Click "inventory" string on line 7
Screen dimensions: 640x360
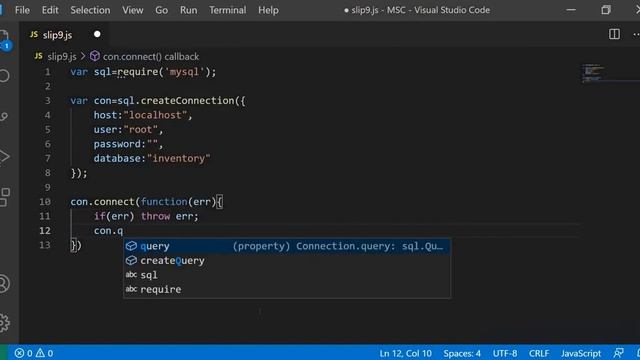pos(179,158)
